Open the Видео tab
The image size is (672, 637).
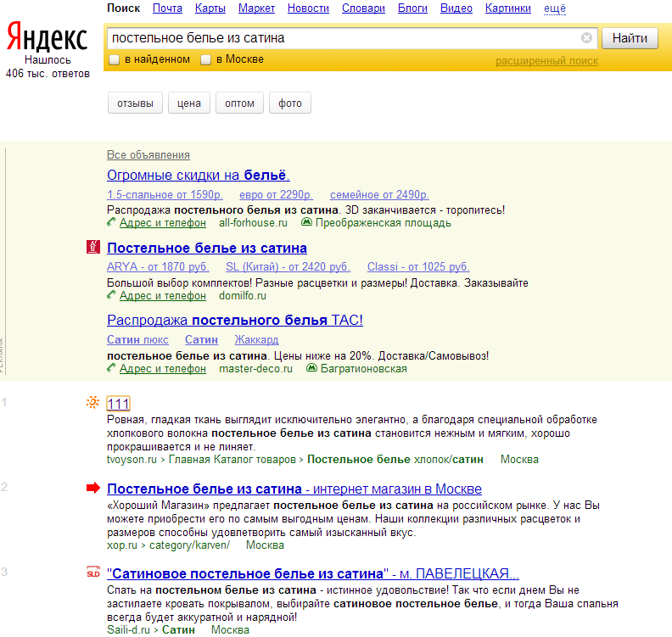456,8
